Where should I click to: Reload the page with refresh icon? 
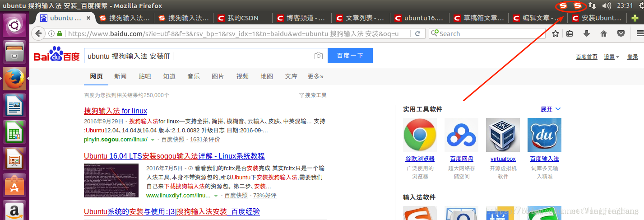click(418, 33)
